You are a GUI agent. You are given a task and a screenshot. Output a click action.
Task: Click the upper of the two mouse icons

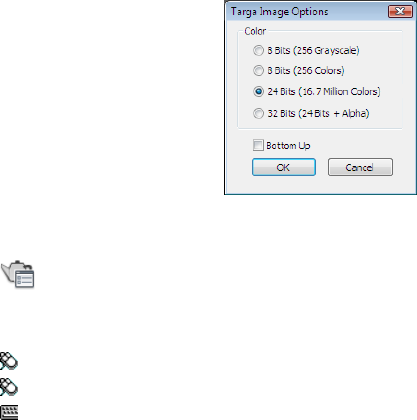coord(9,361)
